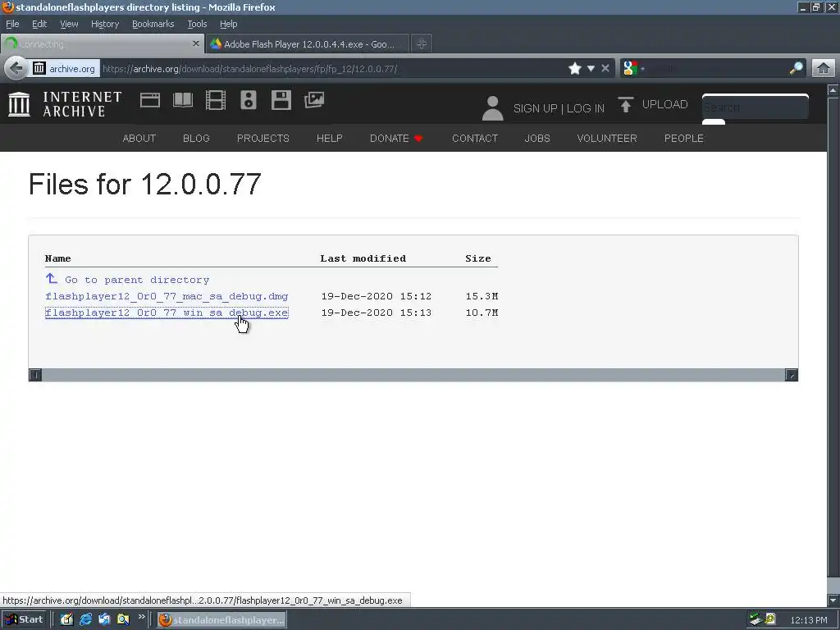Click the DONATE link
Screen dimensions: 840x630
click(396, 138)
